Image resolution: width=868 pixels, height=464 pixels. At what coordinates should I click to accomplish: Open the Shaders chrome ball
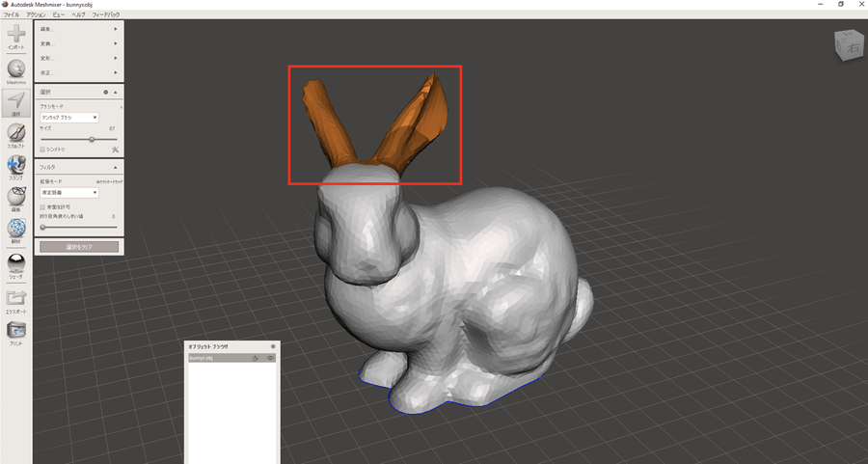click(16, 262)
